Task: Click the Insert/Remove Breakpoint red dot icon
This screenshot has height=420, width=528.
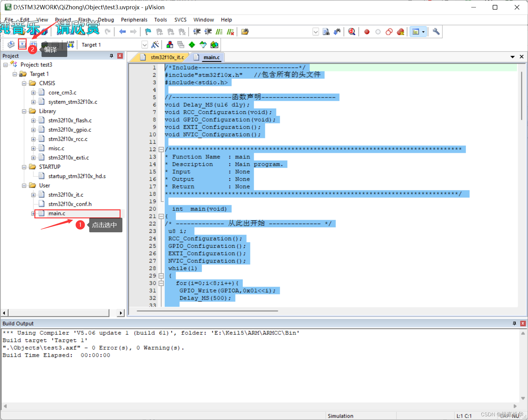Action: pos(367,31)
